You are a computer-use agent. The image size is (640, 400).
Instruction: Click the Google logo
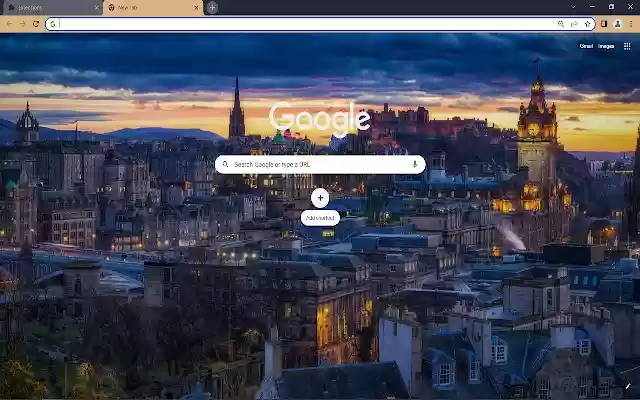pyautogui.click(x=320, y=118)
